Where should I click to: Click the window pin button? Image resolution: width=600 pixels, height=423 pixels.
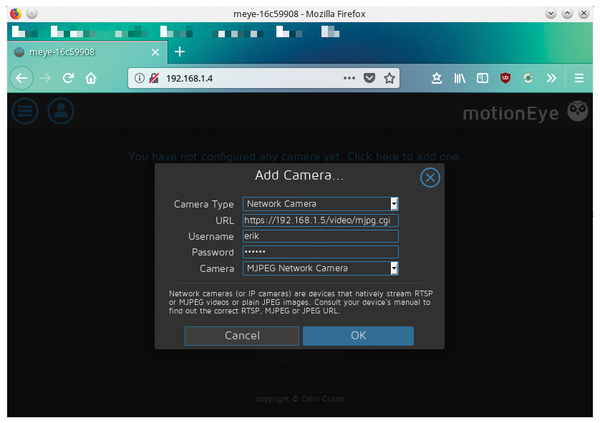pos(32,14)
